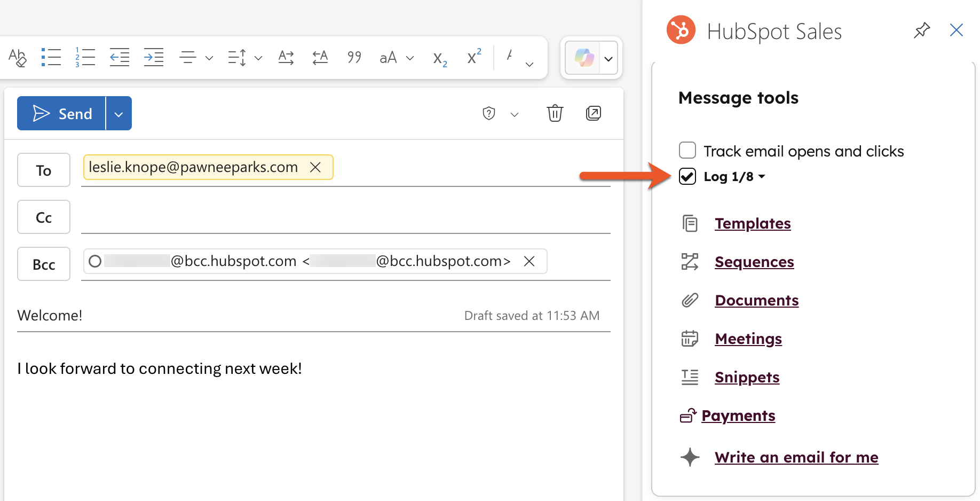Open the Sequences link
Viewport: 980px width, 501px height.
tap(754, 262)
